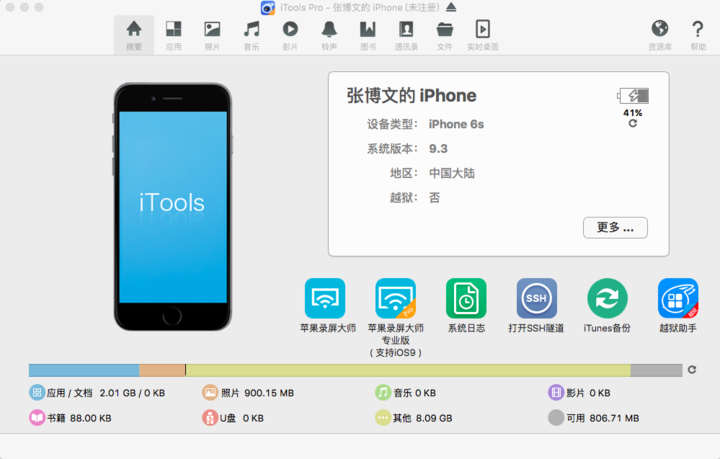Launch 苹果录屏大师 screen recorder
720x459 pixels.
[x=325, y=298]
